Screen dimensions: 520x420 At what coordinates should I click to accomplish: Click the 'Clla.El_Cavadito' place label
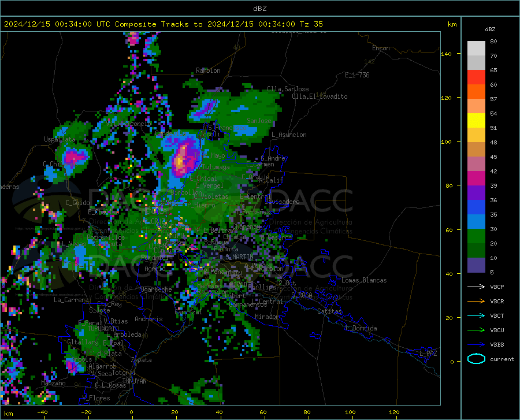[320, 96]
